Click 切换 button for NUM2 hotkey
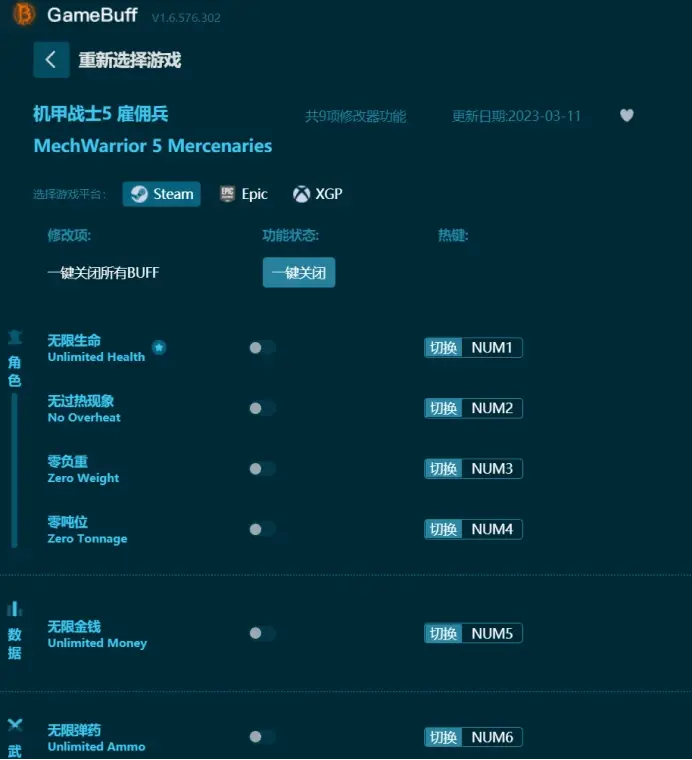This screenshot has height=760, width=692. tap(443, 408)
